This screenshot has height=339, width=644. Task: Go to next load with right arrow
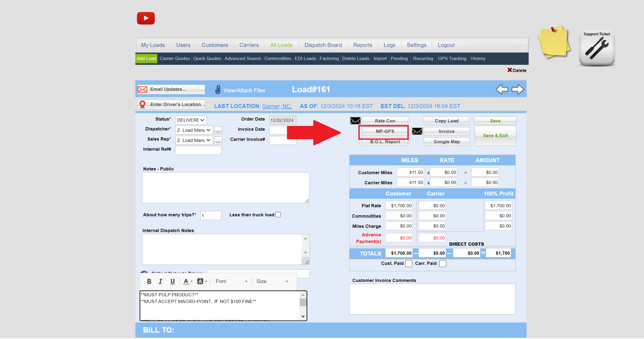point(518,89)
